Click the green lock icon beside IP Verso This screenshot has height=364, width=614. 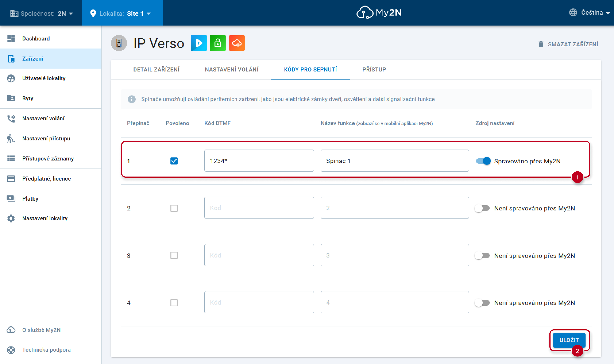tap(218, 43)
